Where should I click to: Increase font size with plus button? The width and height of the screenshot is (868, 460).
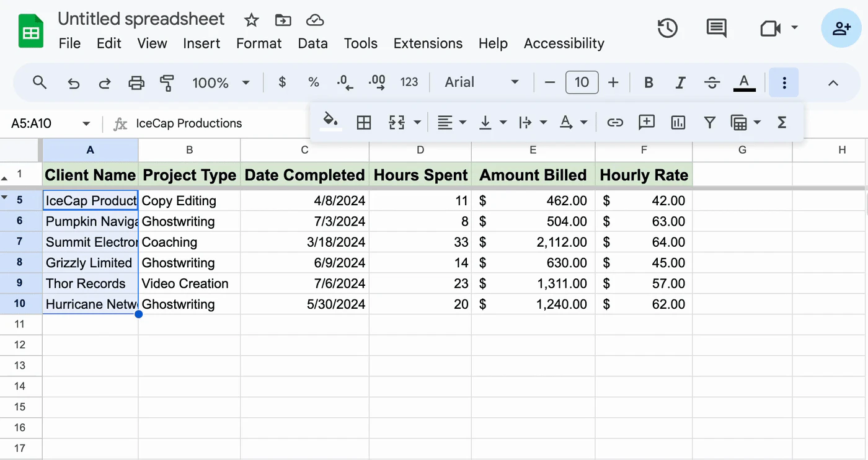point(613,82)
